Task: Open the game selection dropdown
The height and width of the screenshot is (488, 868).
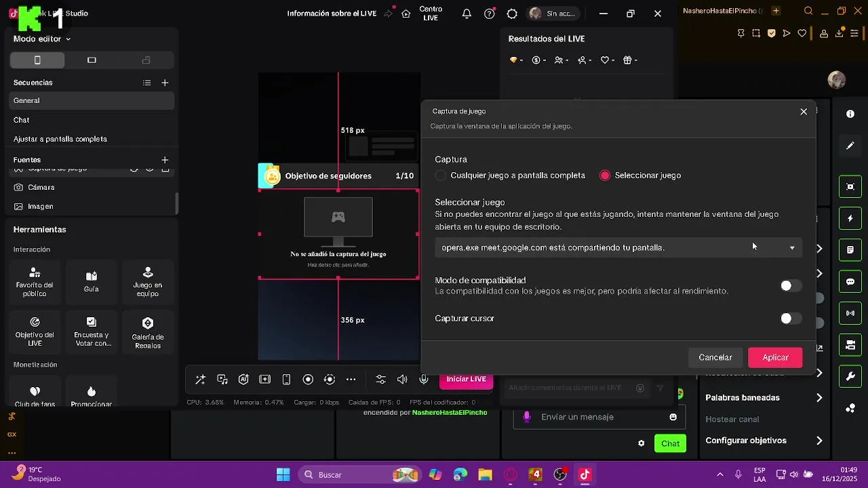Action: coord(618,247)
